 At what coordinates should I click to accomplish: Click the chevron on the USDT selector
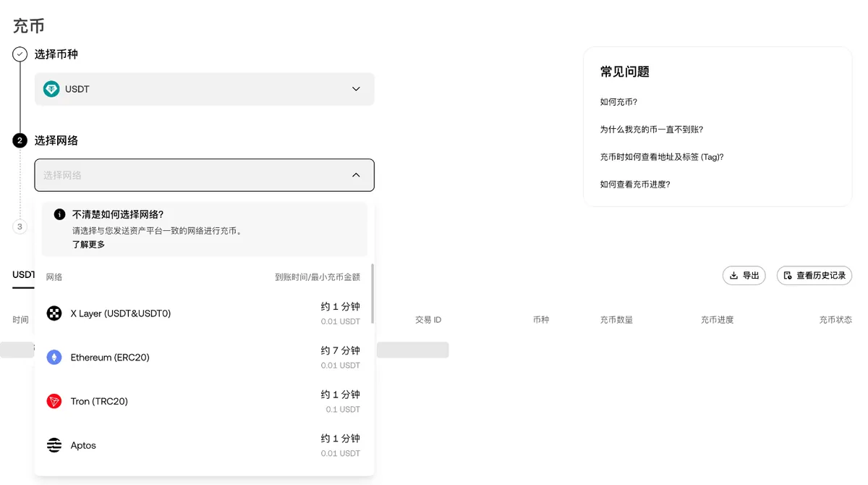point(356,89)
